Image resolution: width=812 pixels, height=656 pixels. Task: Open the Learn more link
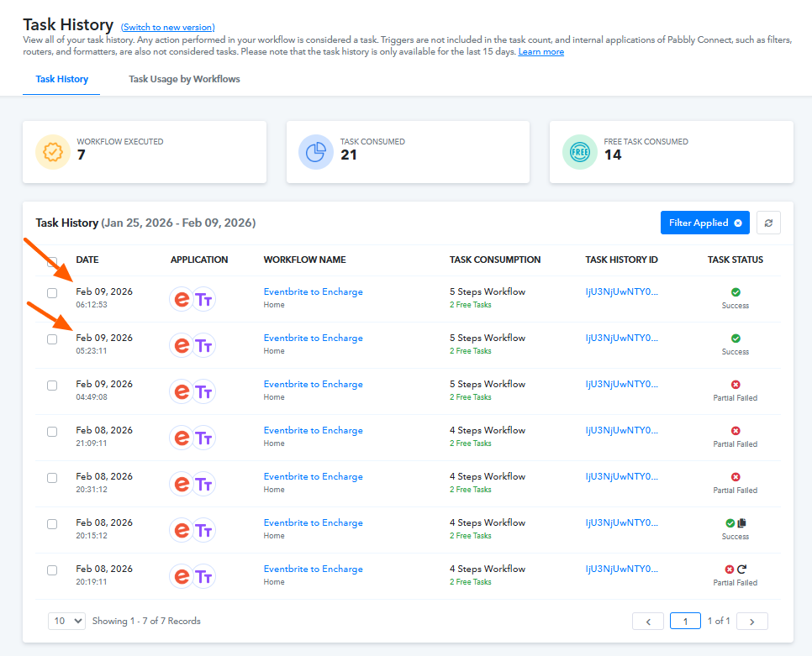coord(540,52)
